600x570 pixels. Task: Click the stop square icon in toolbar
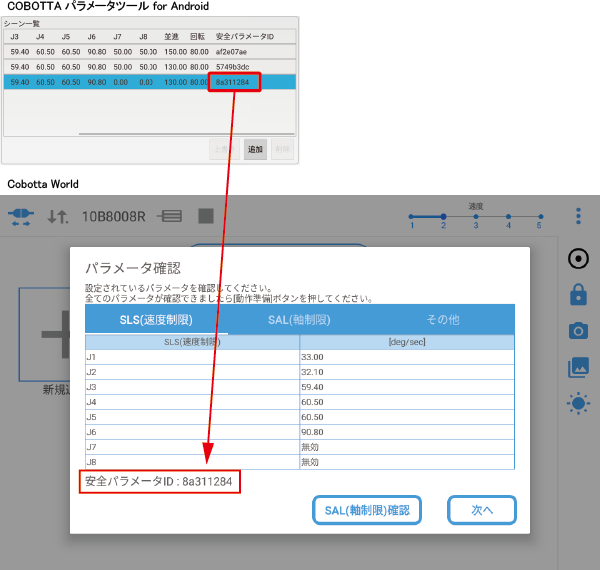click(205, 216)
